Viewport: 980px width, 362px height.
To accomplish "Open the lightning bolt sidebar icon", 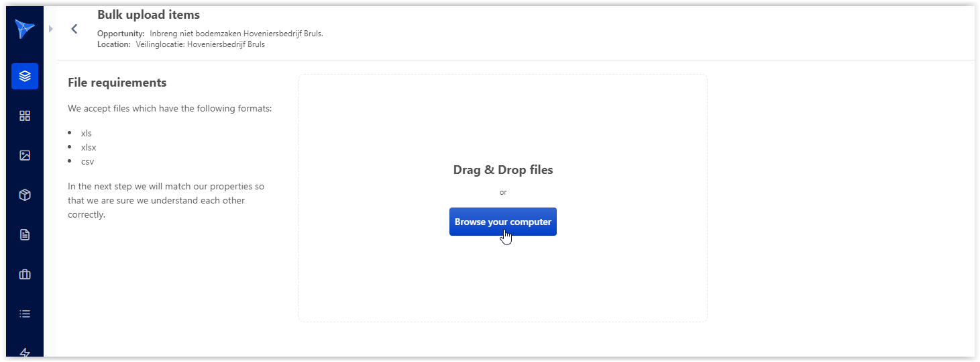I will click(x=25, y=352).
